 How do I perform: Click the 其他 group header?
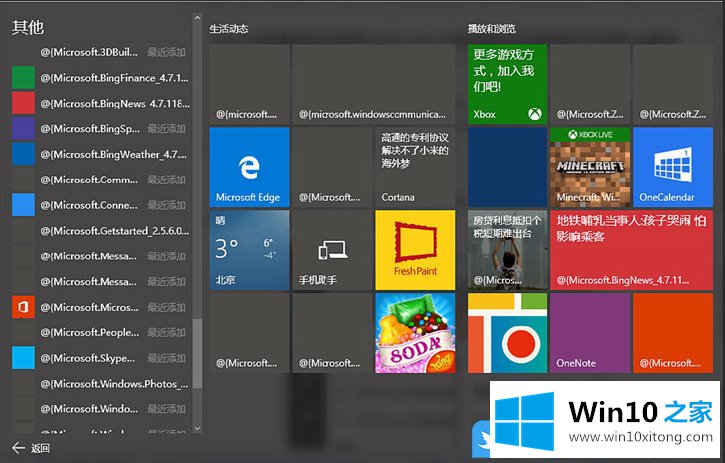(28, 27)
